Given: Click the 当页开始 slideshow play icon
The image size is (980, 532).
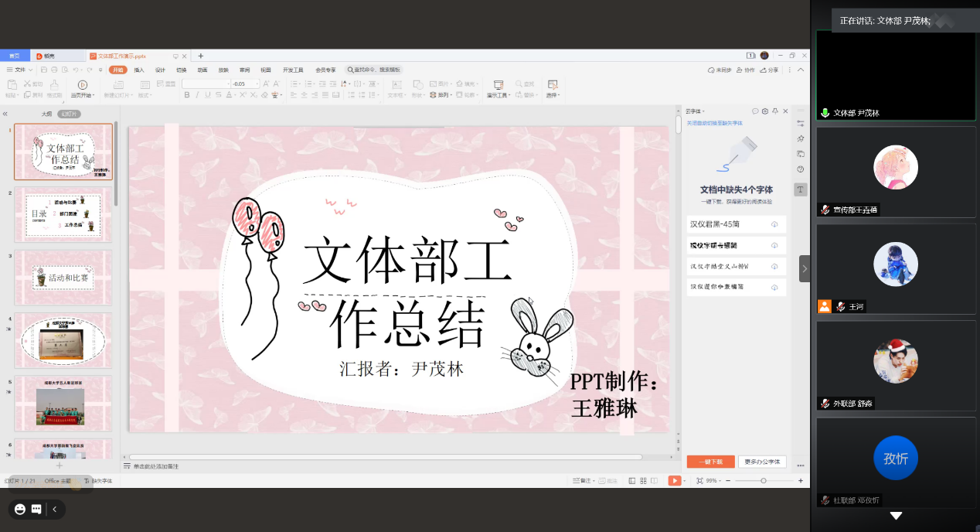Looking at the screenshot, I should coord(82,84).
